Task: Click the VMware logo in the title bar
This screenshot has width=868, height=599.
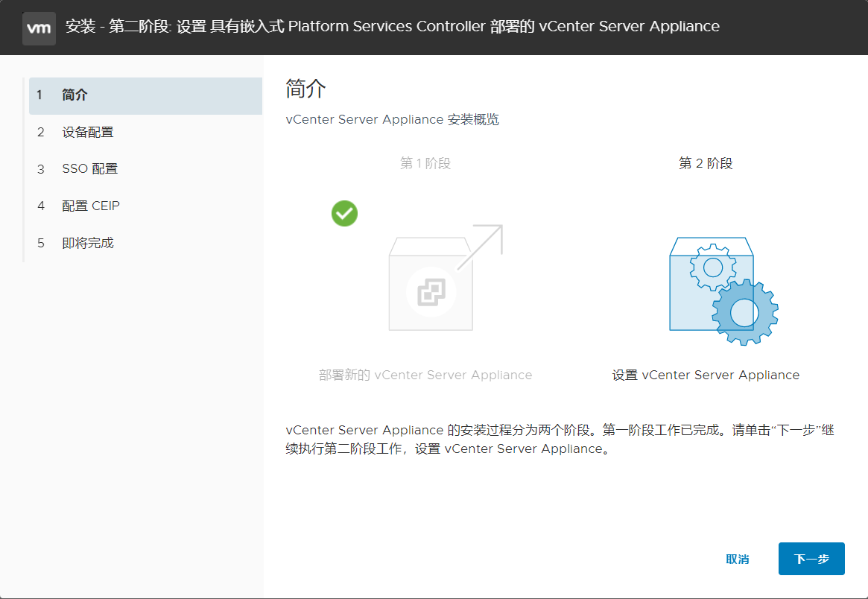Action: click(x=39, y=28)
